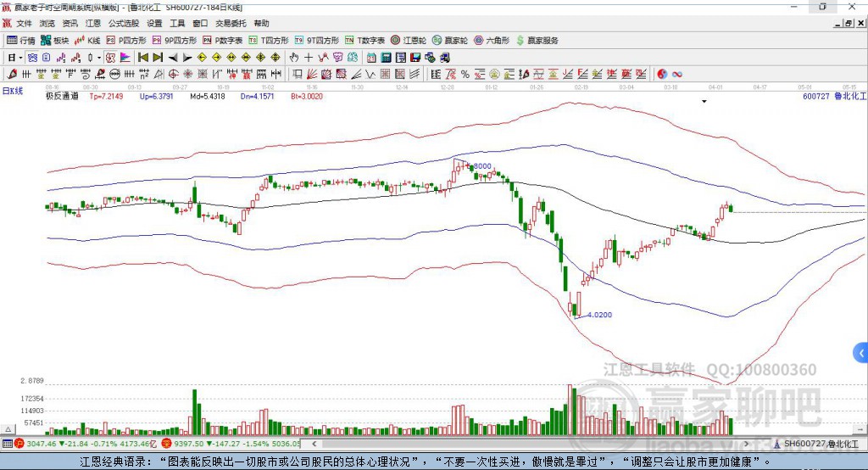Step chart right with black arrow

pos(187,58)
